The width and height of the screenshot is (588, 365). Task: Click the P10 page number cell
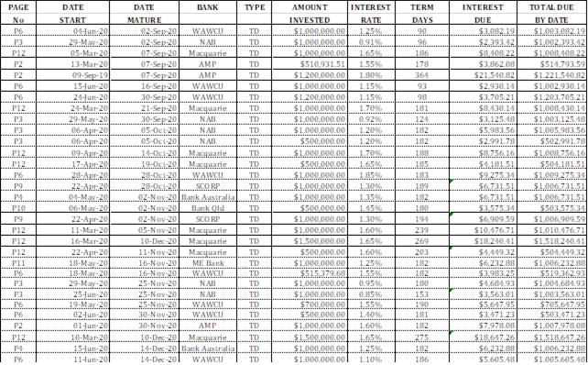[x=18, y=208]
